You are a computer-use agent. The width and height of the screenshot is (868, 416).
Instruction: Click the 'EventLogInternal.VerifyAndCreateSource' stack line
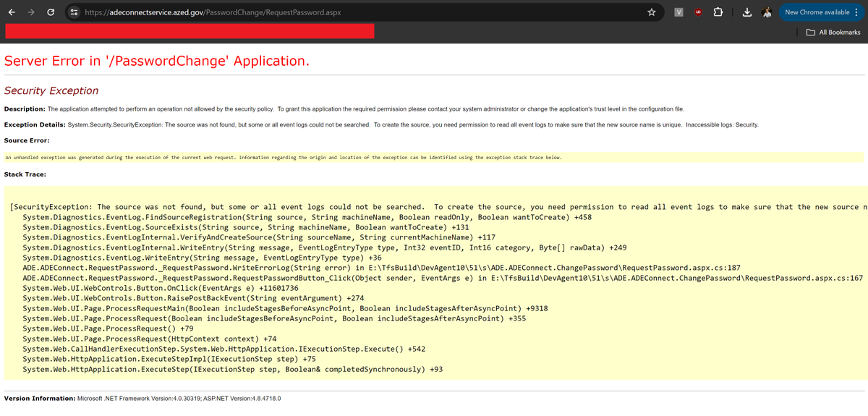[259, 237]
